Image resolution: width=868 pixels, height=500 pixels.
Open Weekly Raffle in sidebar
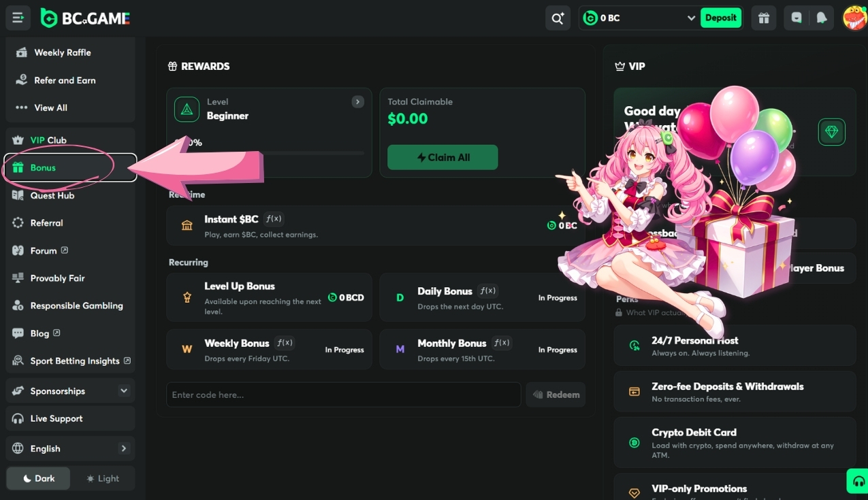(x=71, y=52)
